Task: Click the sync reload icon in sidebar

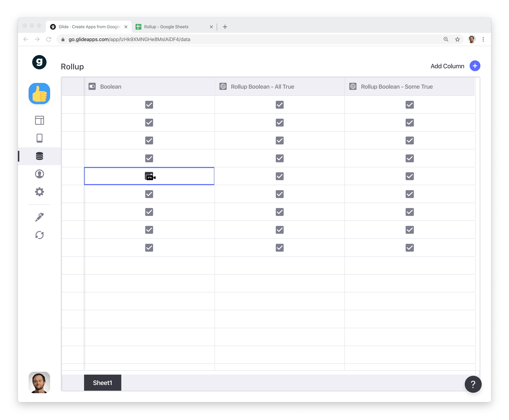Action: (x=40, y=235)
